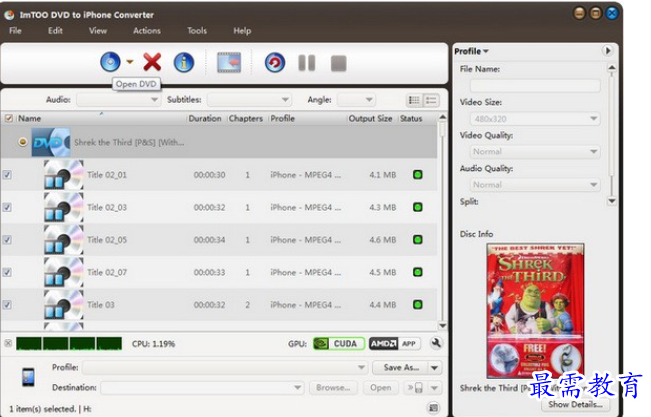Click green status icon for Title 02_03
The height and width of the screenshot is (417, 651).
[418, 207]
